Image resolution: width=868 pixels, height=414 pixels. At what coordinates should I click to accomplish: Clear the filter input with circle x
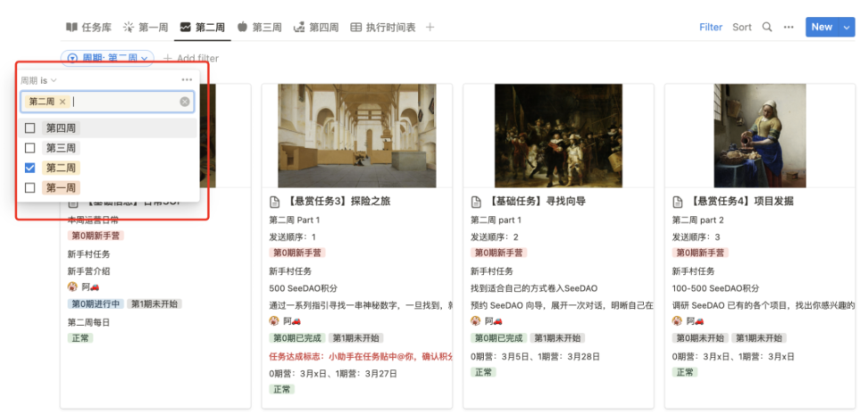tap(184, 102)
